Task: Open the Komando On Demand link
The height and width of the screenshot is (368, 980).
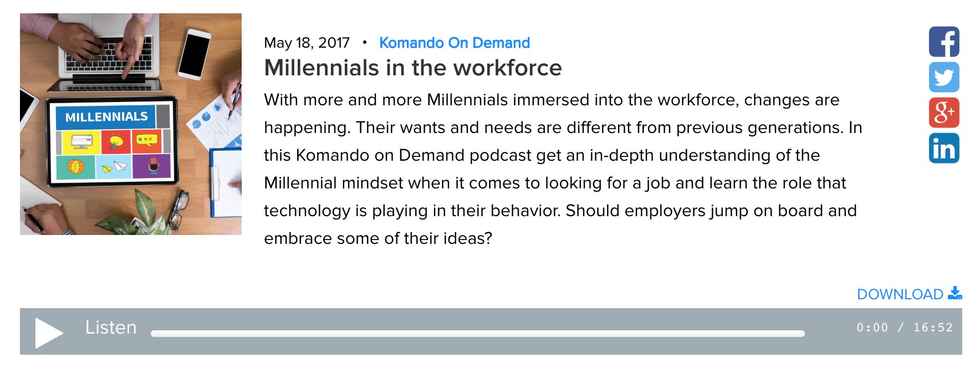Action: [455, 43]
